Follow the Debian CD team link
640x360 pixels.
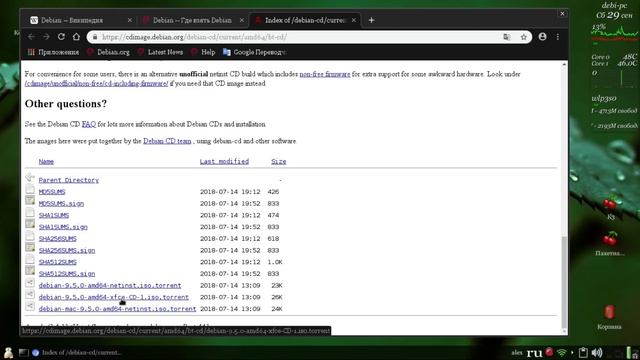click(x=167, y=141)
